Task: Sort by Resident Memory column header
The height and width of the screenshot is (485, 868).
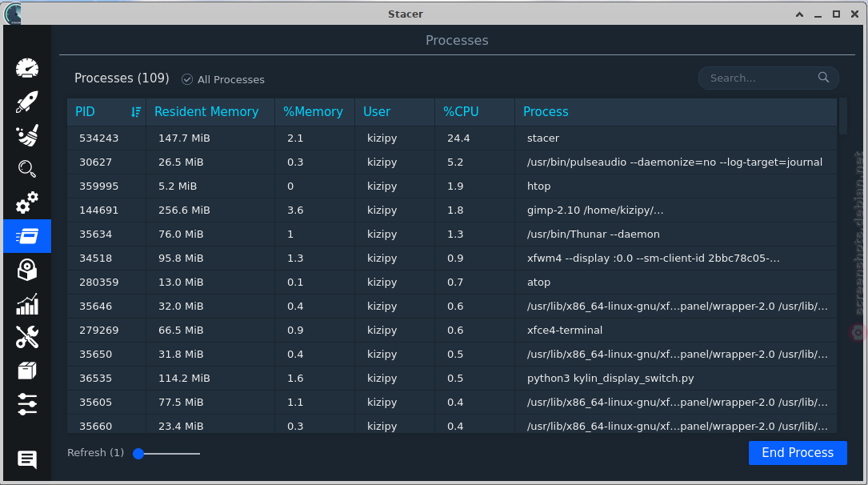Action: click(210, 112)
